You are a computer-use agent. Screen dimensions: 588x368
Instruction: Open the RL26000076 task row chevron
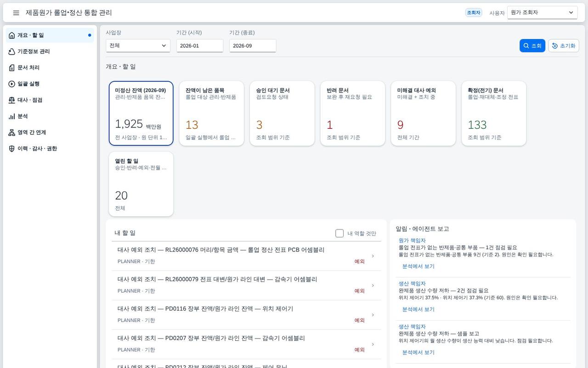pos(373,256)
